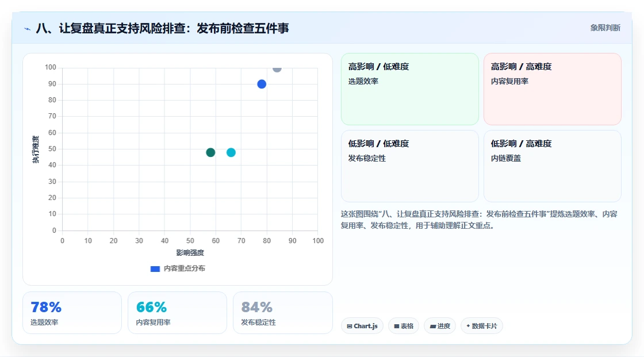Click the 78% value text
644x357 pixels.
46,307
